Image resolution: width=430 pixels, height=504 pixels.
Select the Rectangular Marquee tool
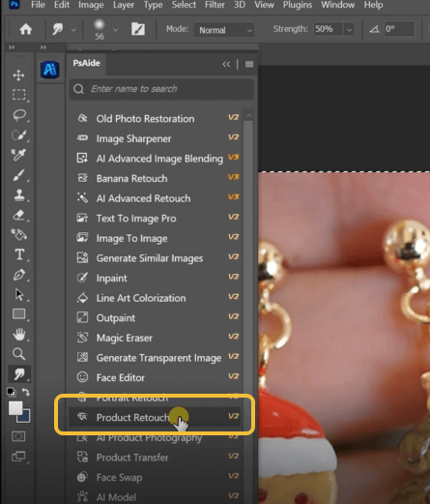click(x=18, y=95)
